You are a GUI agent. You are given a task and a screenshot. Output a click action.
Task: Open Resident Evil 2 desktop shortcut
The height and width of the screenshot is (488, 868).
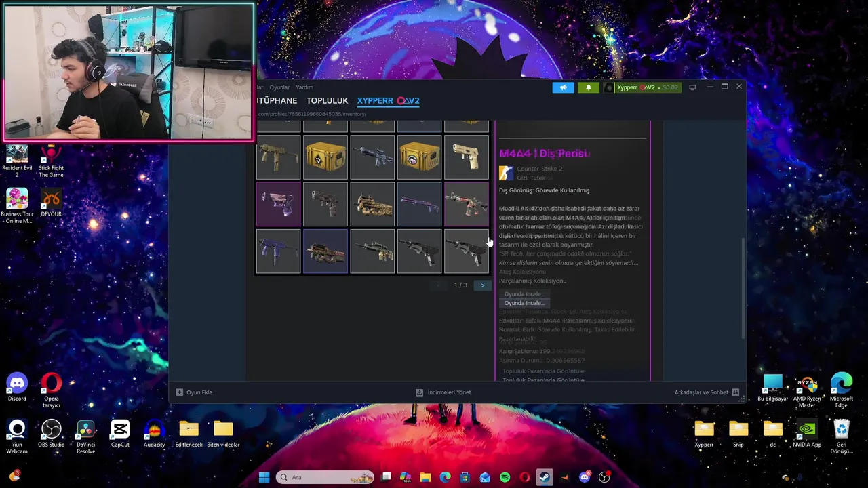click(x=17, y=161)
